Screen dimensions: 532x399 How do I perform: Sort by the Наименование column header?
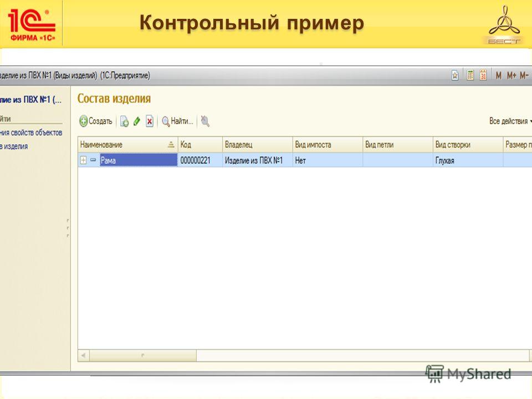[128, 145]
